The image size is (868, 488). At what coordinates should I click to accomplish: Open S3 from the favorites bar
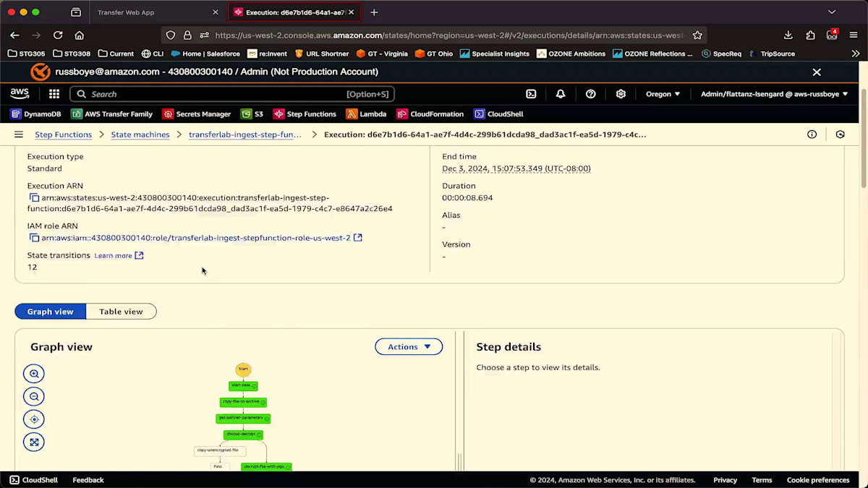(x=252, y=114)
